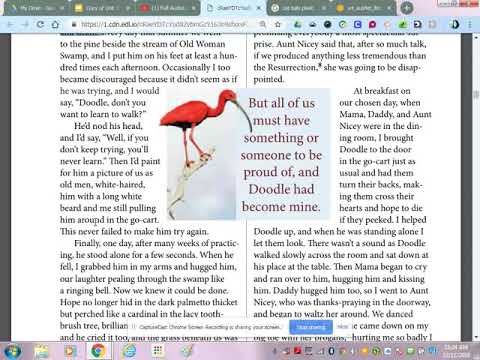
Task: Click the text "Finally, one day, after many weeks"
Action: tap(137, 243)
